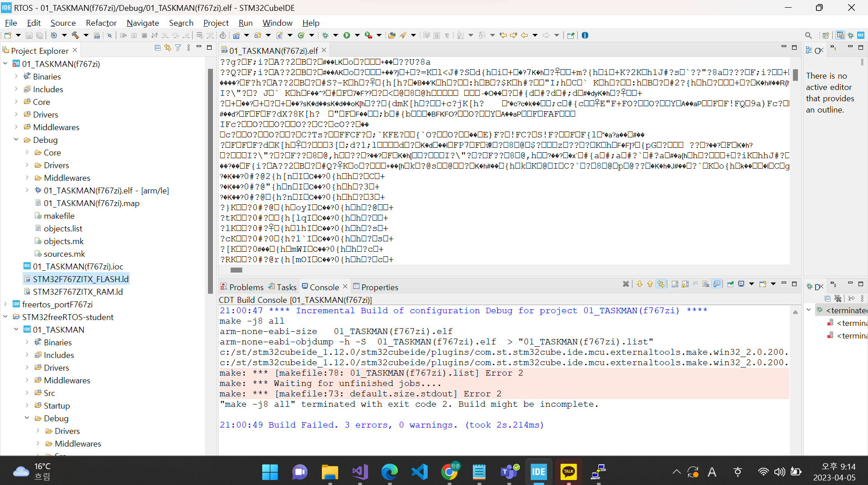868x485 pixels.
Task: Click Open Console new console icon
Action: [763, 284]
